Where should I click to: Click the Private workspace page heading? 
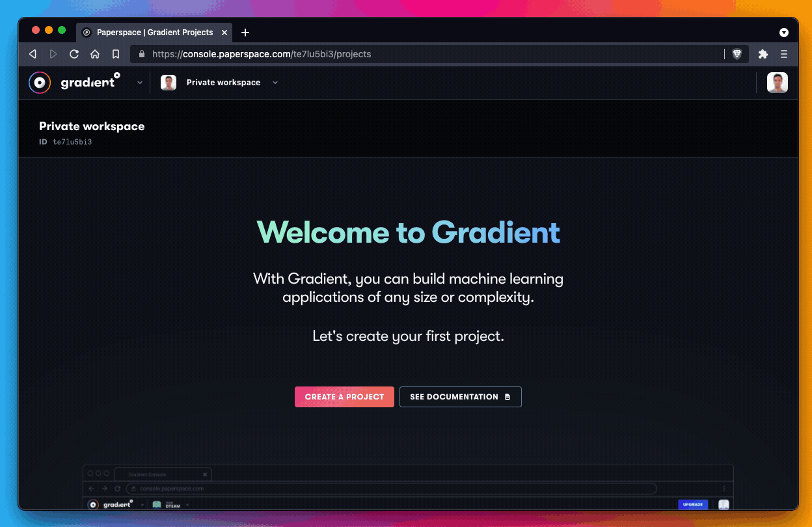pos(92,126)
